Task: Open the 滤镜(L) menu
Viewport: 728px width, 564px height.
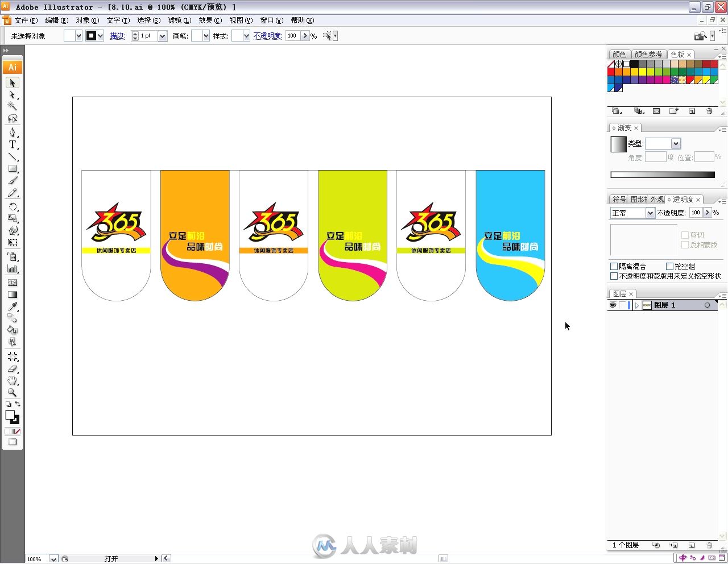Action: (179, 20)
